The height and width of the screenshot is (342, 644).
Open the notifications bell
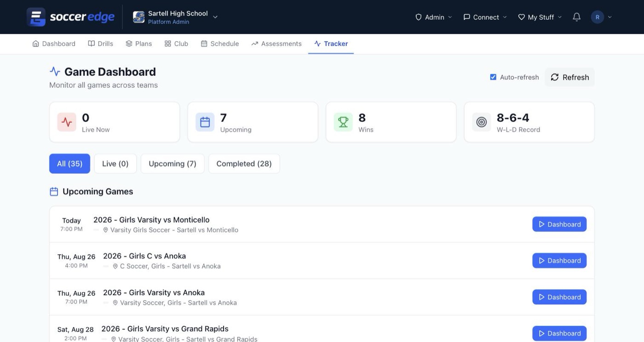coord(576,17)
